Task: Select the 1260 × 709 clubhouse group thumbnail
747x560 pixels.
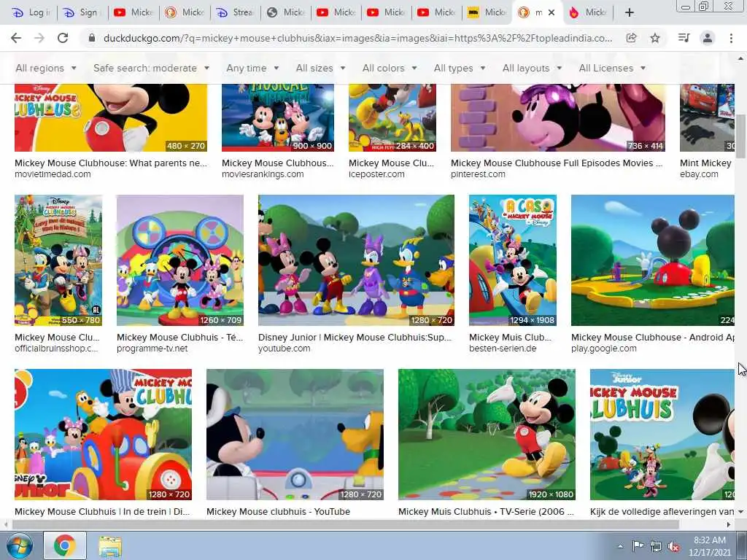Action: 180,260
